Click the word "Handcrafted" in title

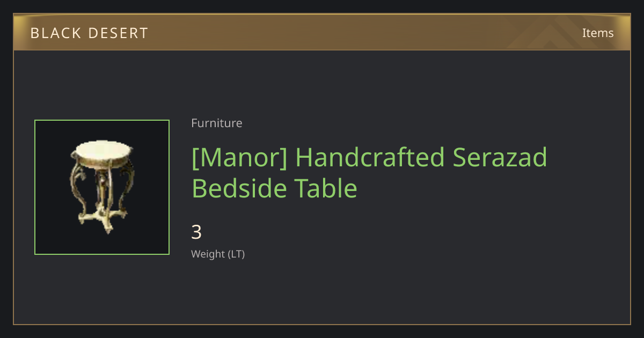tap(370, 158)
